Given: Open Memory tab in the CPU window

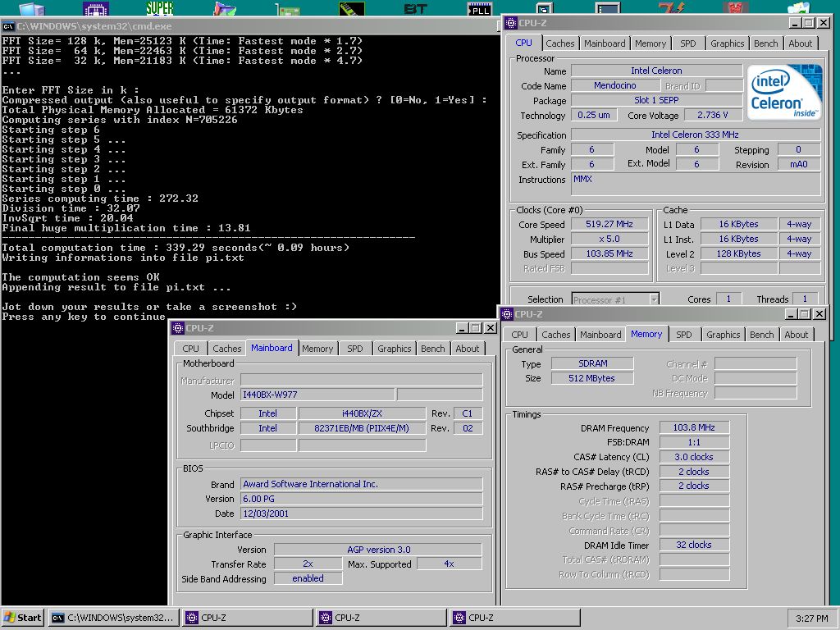Looking at the screenshot, I should click(651, 43).
